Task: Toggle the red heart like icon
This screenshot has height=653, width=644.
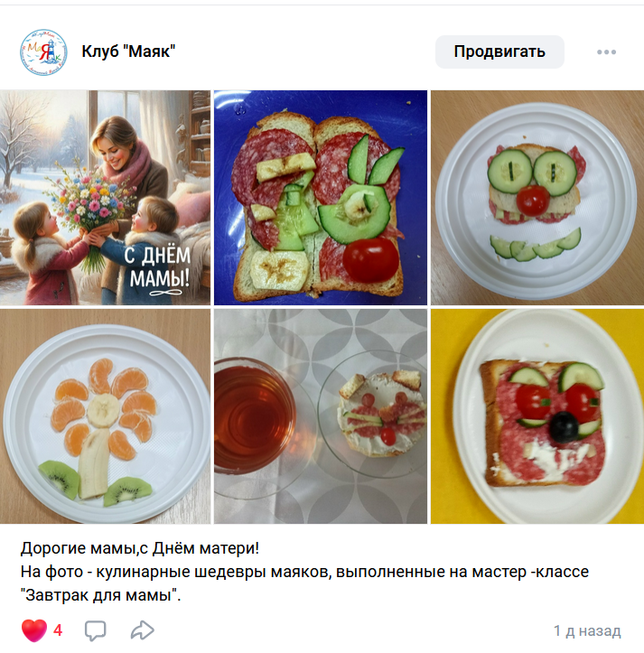Action: pos(34,630)
